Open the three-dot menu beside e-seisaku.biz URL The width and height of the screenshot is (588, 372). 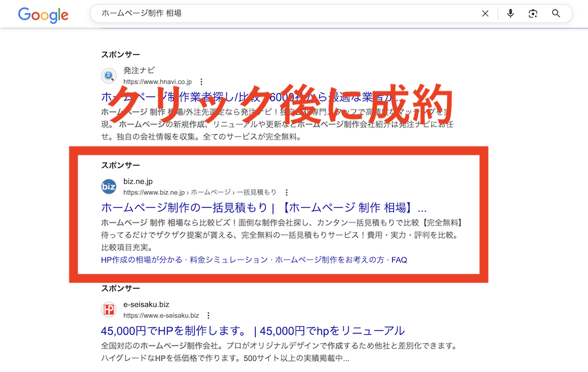click(x=209, y=315)
